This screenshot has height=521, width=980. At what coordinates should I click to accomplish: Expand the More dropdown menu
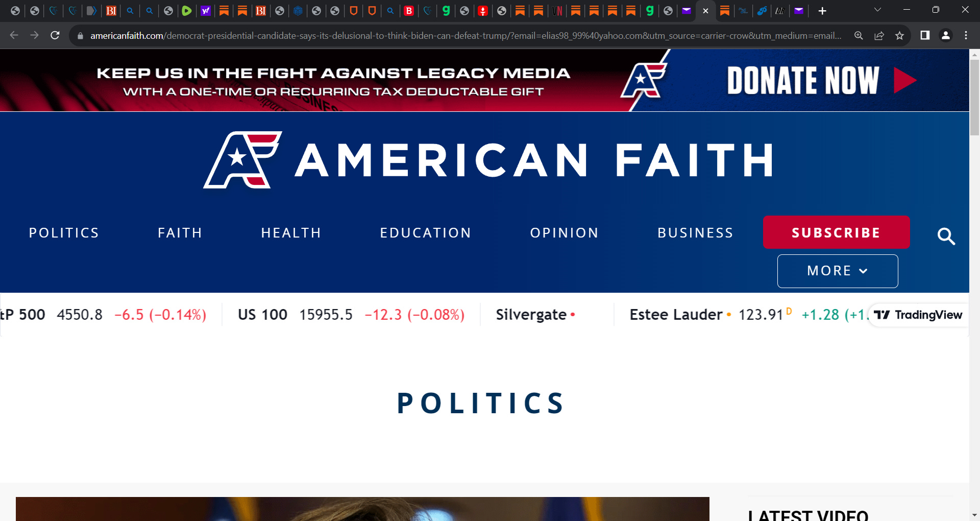(x=837, y=271)
